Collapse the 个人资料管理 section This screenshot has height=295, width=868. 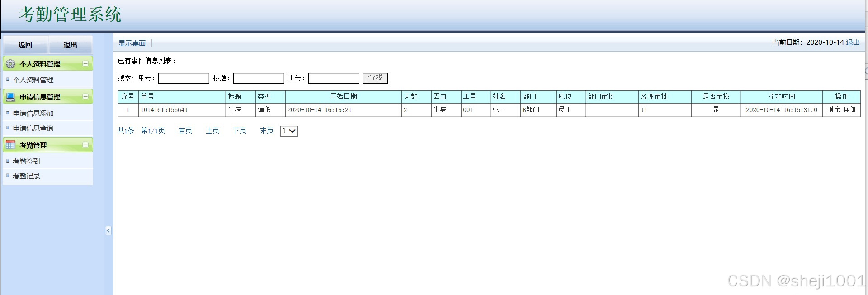pos(85,64)
